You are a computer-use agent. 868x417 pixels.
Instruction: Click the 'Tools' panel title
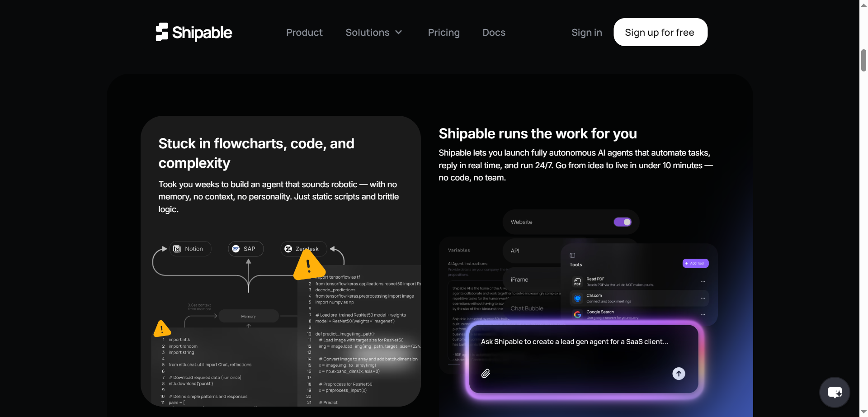pos(576,265)
